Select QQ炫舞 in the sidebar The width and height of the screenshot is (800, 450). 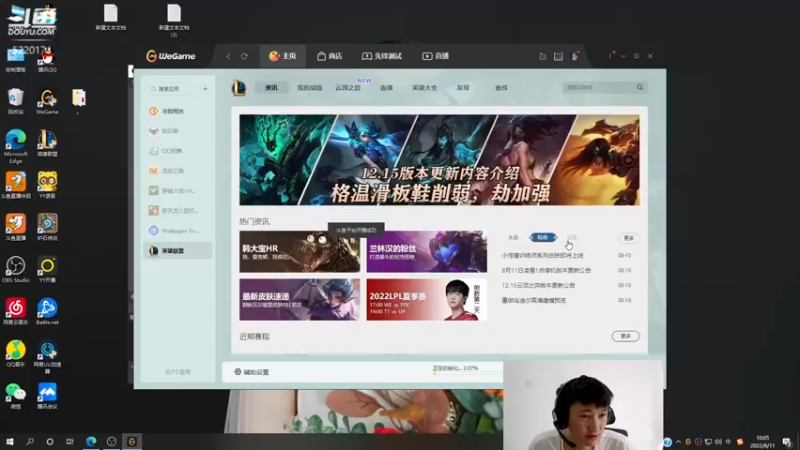click(178, 151)
